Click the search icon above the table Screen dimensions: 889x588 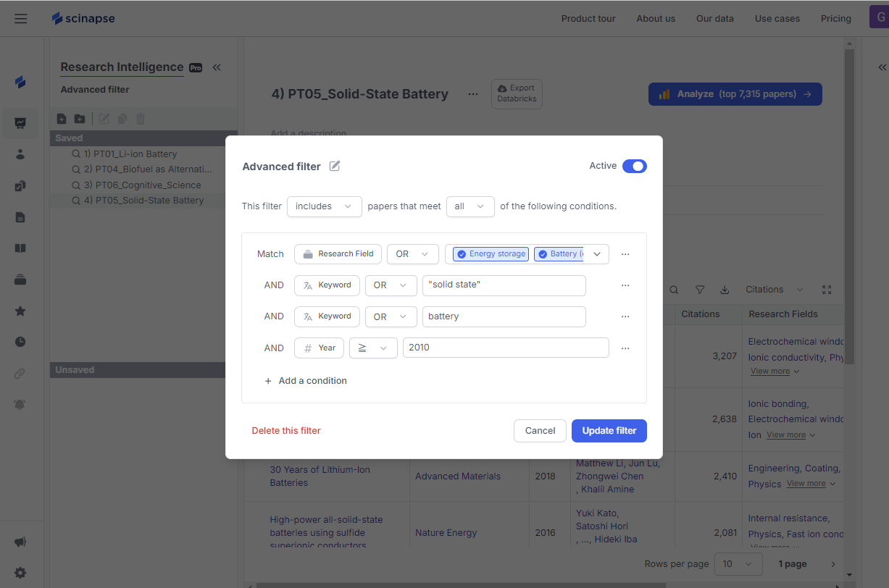pos(674,290)
